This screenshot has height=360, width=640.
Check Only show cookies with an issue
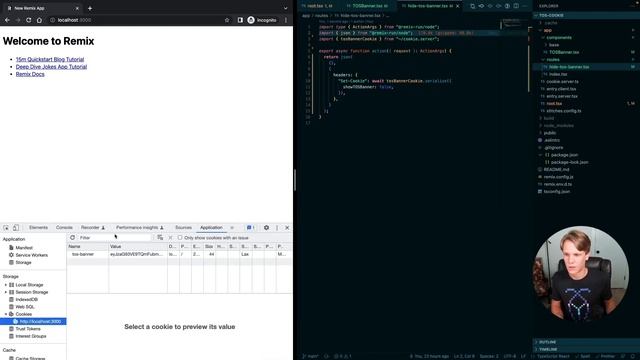[180, 238]
